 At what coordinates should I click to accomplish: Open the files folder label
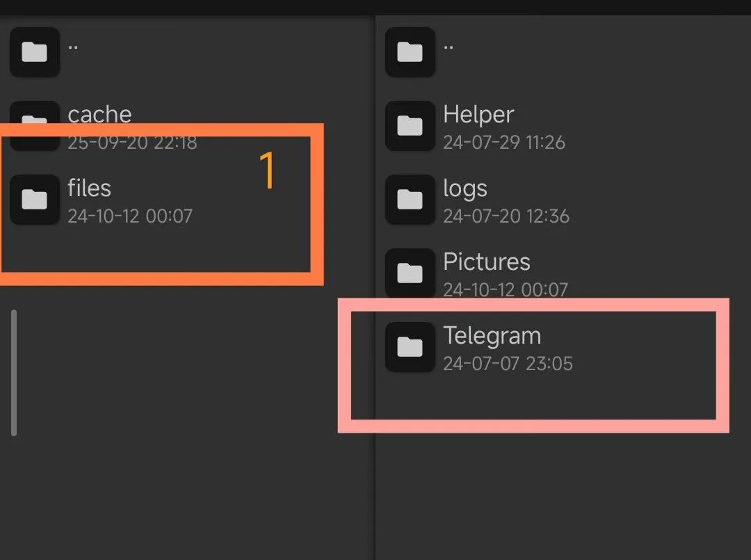(x=89, y=188)
